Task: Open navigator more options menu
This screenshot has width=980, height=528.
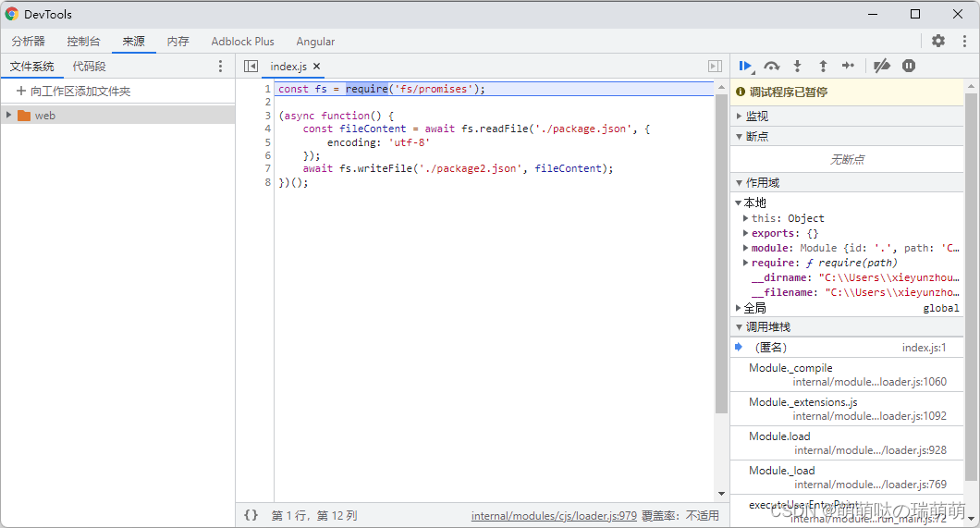Action: pyautogui.click(x=220, y=67)
